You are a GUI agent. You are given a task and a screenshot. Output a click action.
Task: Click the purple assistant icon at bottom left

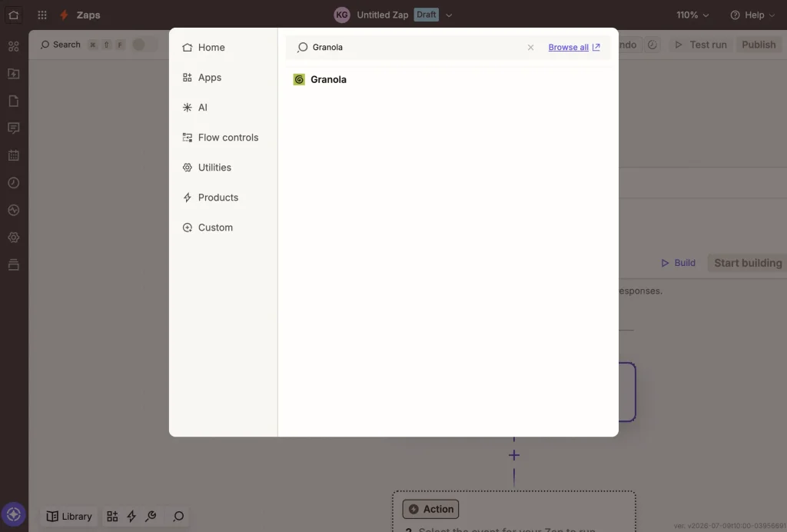click(x=14, y=514)
